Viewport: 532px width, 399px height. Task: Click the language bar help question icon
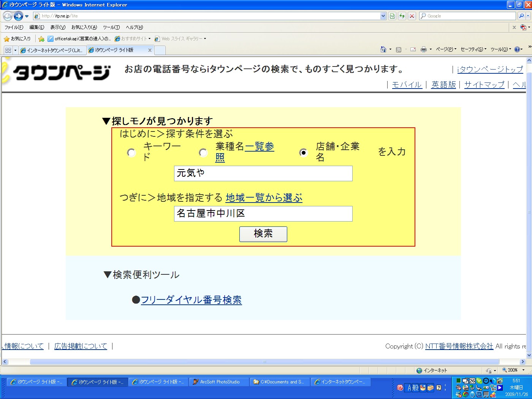[x=439, y=388]
